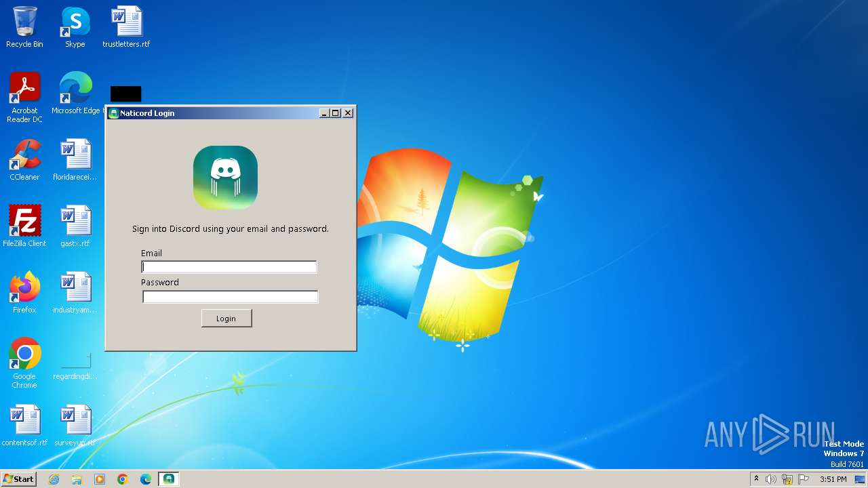The image size is (868, 488).
Task: Select the industryam... document on desktop
Action: [x=75, y=293]
